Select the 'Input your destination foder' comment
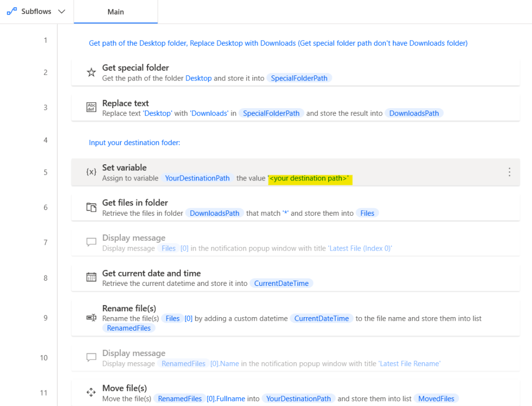This screenshot has height=406, width=532. [134, 142]
